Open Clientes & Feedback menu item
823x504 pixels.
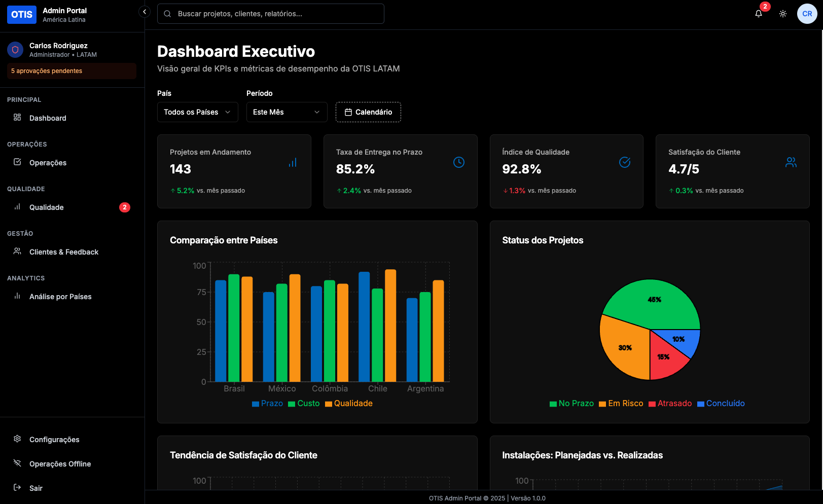[63, 252]
